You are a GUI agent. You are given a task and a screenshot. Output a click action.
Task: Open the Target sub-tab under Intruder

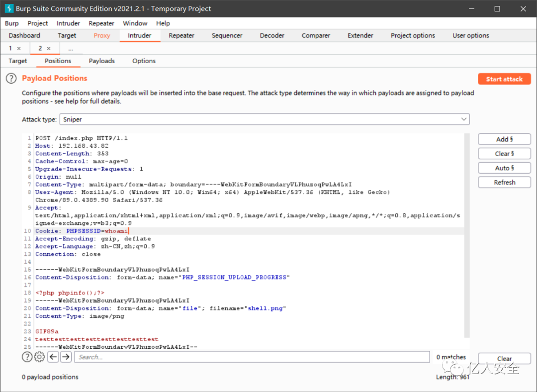point(18,61)
